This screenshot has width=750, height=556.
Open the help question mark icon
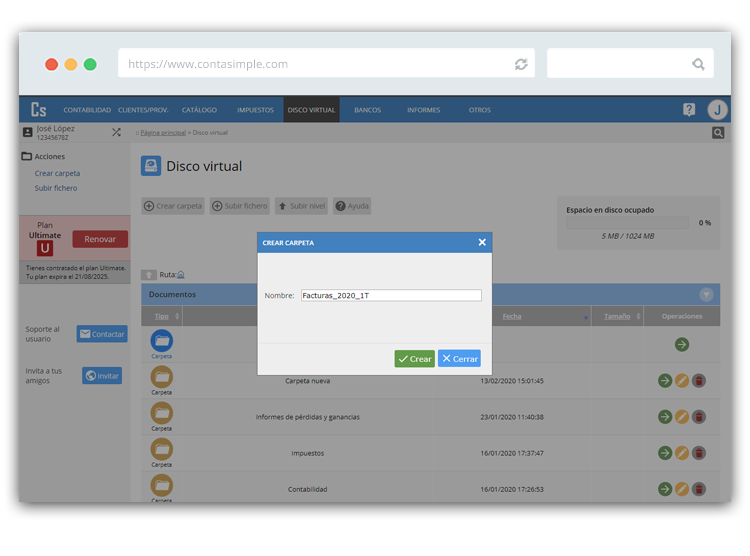pos(689,110)
